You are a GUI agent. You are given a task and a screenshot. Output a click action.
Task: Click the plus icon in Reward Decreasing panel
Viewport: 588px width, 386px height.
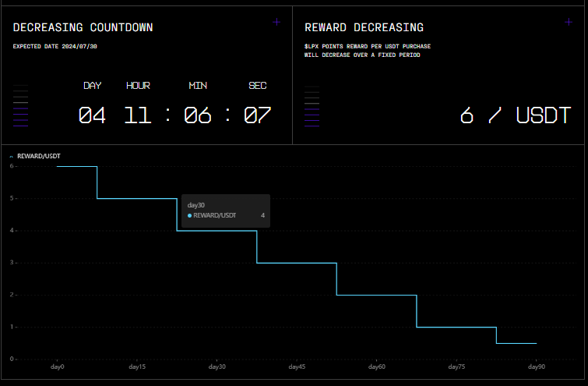[569, 22]
